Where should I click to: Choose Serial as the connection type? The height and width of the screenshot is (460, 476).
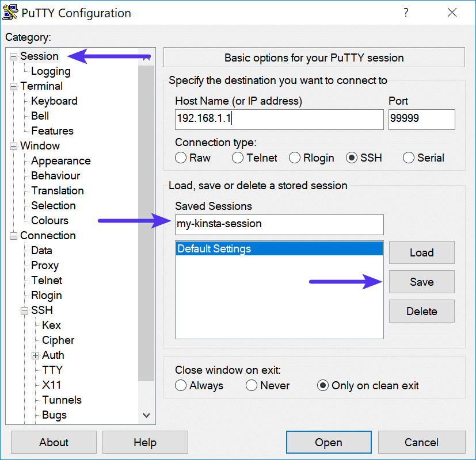408,158
